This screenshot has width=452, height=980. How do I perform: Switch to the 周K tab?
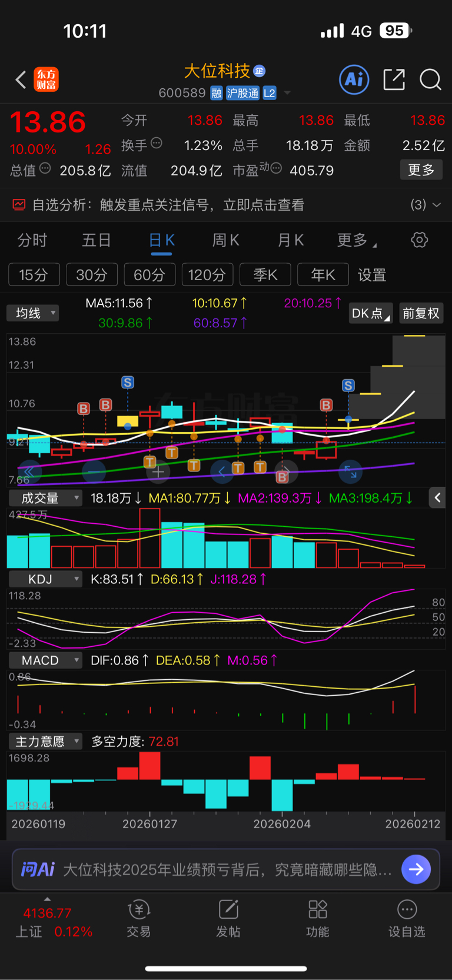(226, 240)
